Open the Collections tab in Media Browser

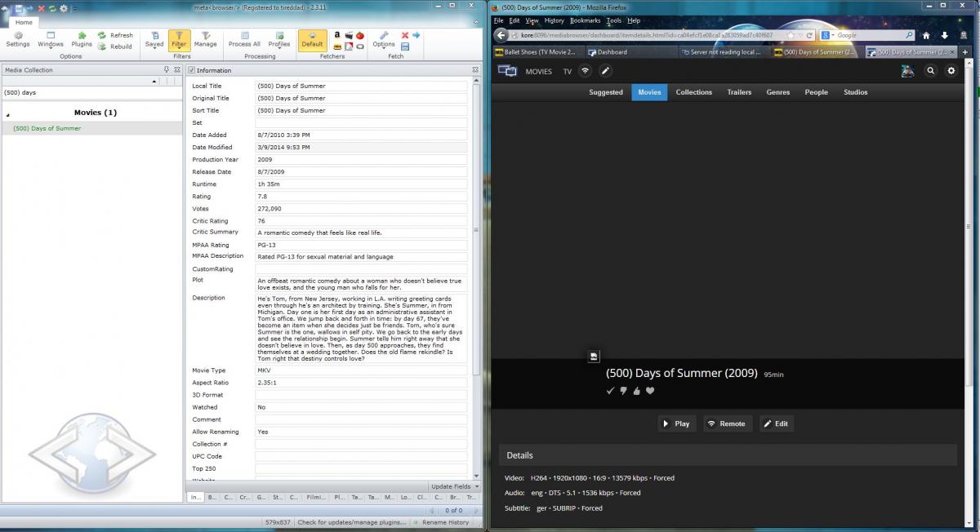pyautogui.click(x=694, y=92)
